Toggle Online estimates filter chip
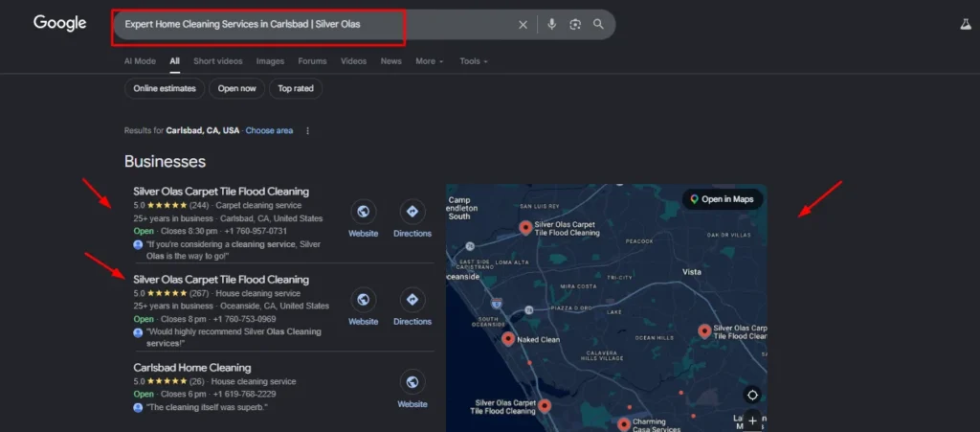The image size is (980, 432). (x=165, y=89)
